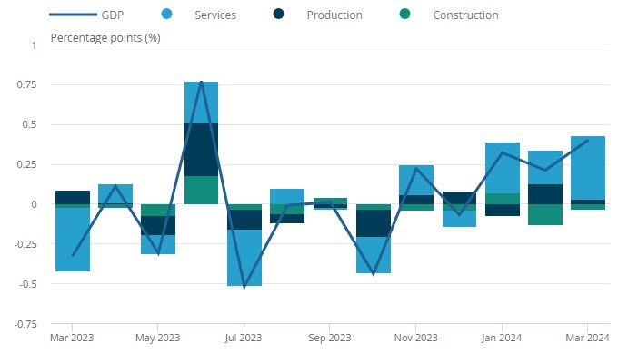Viewport: 628px width, 364px height.
Task: Toggle the Construction series legend label
Action: pyautogui.click(x=465, y=15)
